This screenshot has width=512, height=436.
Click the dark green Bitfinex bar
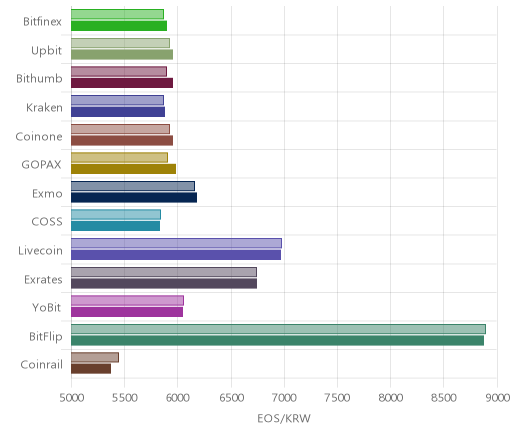tap(119, 26)
